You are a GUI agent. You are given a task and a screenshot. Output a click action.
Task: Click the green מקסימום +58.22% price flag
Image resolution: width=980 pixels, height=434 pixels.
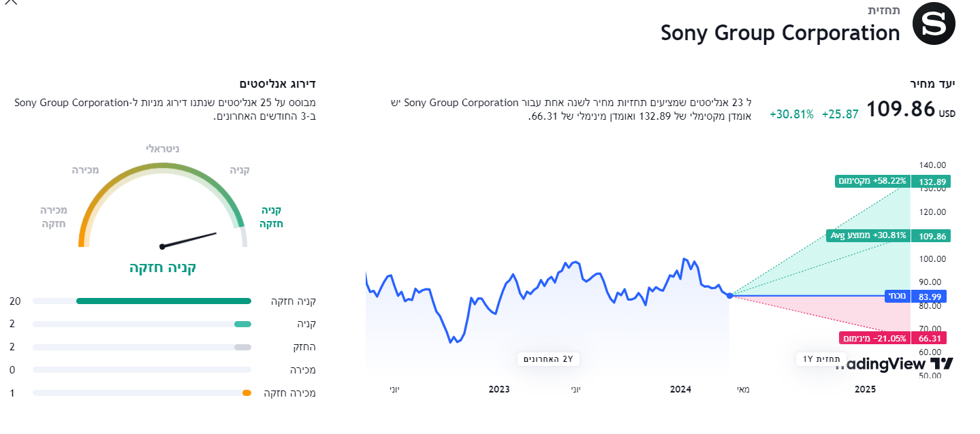[x=871, y=181]
